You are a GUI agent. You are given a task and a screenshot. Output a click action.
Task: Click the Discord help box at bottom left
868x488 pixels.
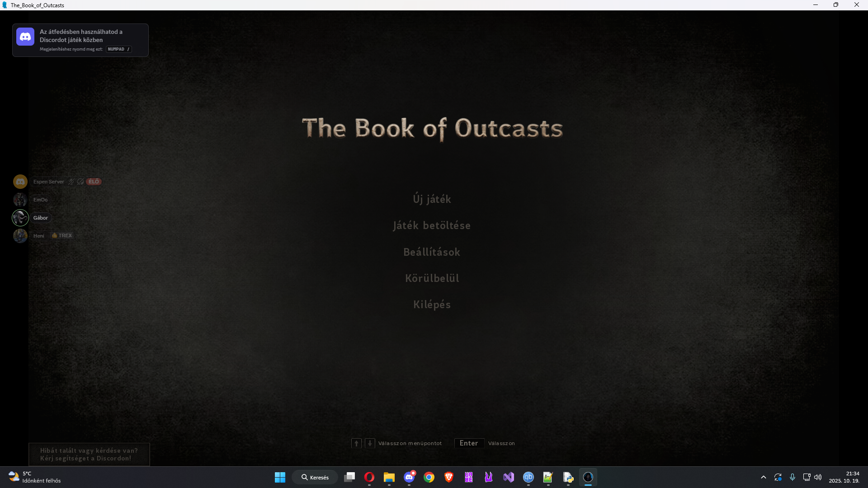coord(89,454)
